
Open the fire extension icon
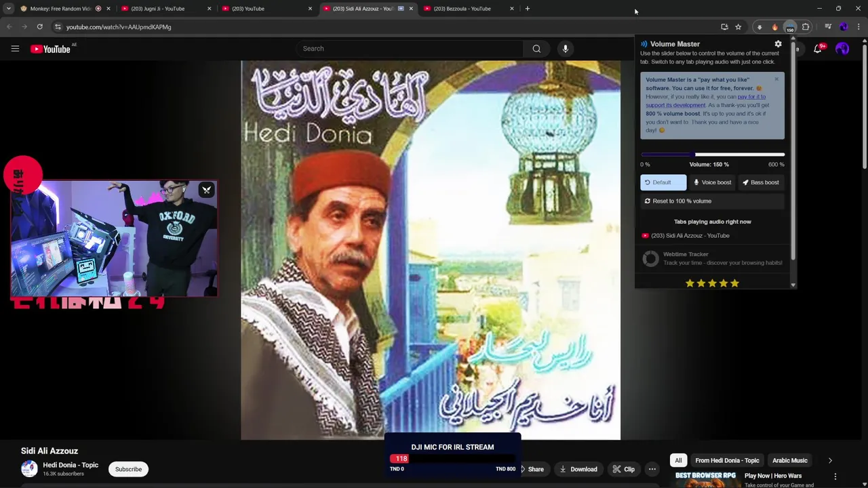pos(775,27)
